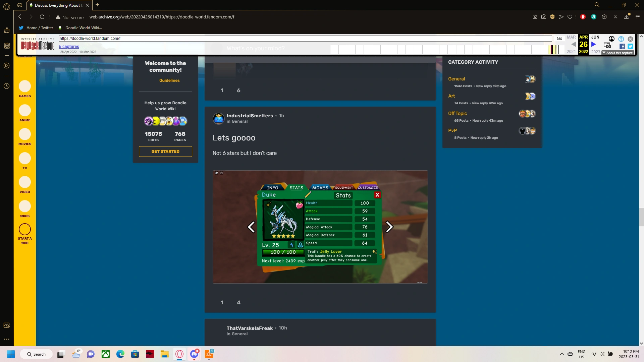The width and height of the screenshot is (644, 362).
Task: Show previous image in post carousel
Action: [x=251, y=227]
